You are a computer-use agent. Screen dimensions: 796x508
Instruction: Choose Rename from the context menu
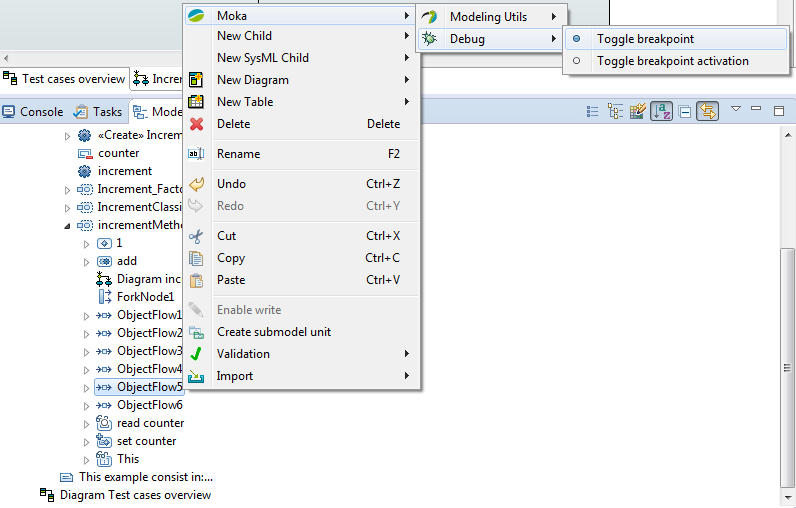pos(303,154)
